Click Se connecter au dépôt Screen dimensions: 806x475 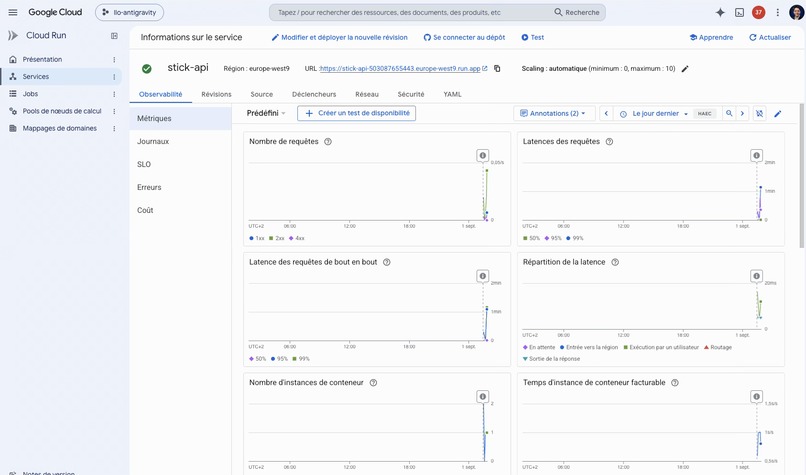click(464, 38)
